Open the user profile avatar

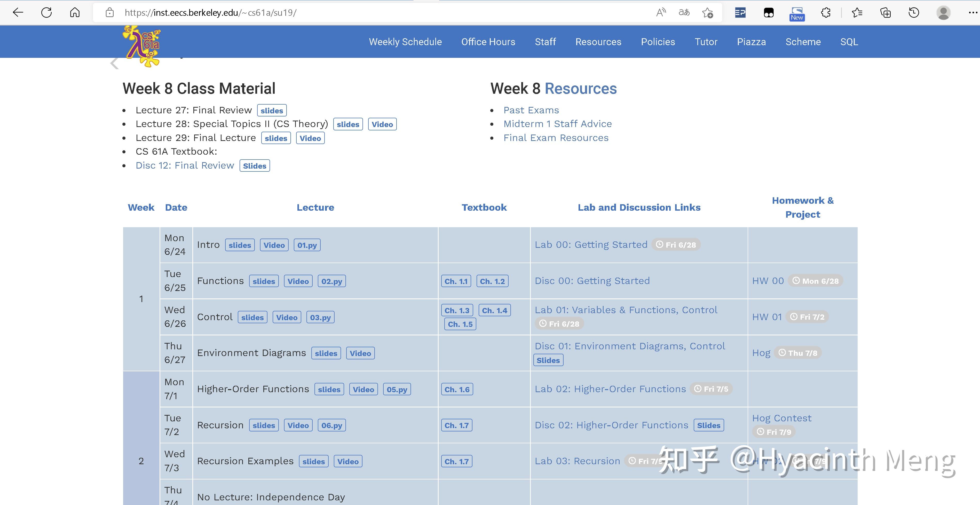click(943, 13)
